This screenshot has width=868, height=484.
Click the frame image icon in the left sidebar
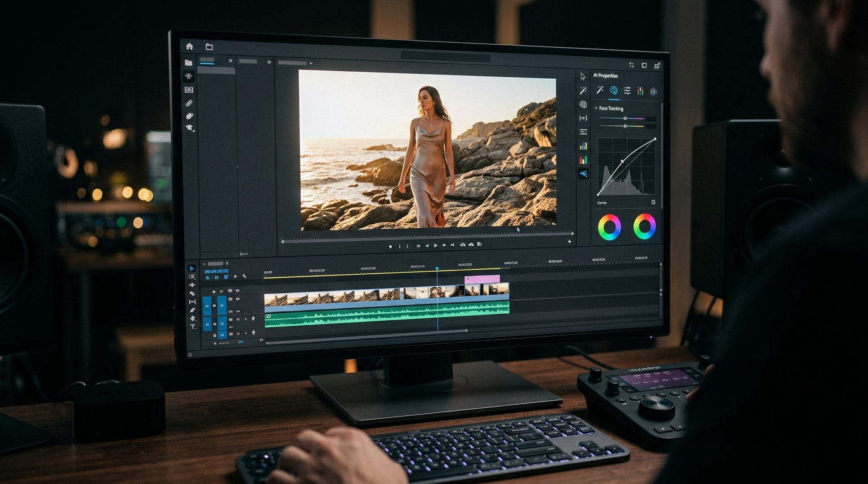189,90
